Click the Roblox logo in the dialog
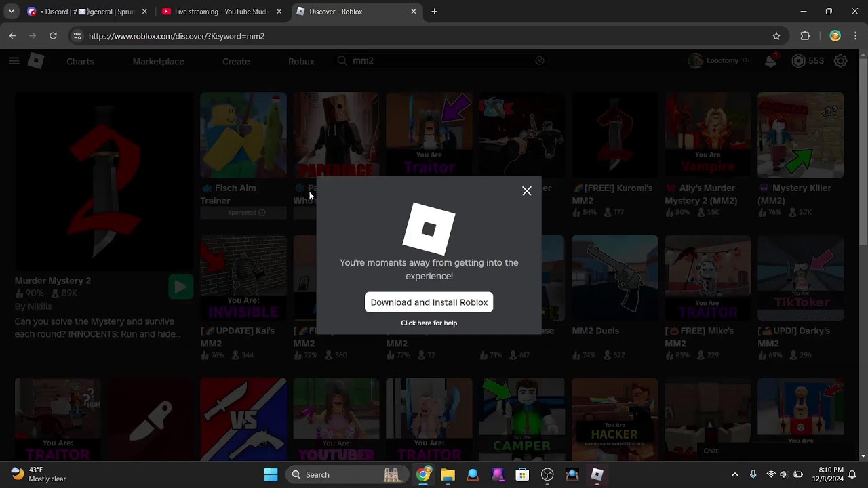The image size is (868, 488). click(x=429, y=228)
